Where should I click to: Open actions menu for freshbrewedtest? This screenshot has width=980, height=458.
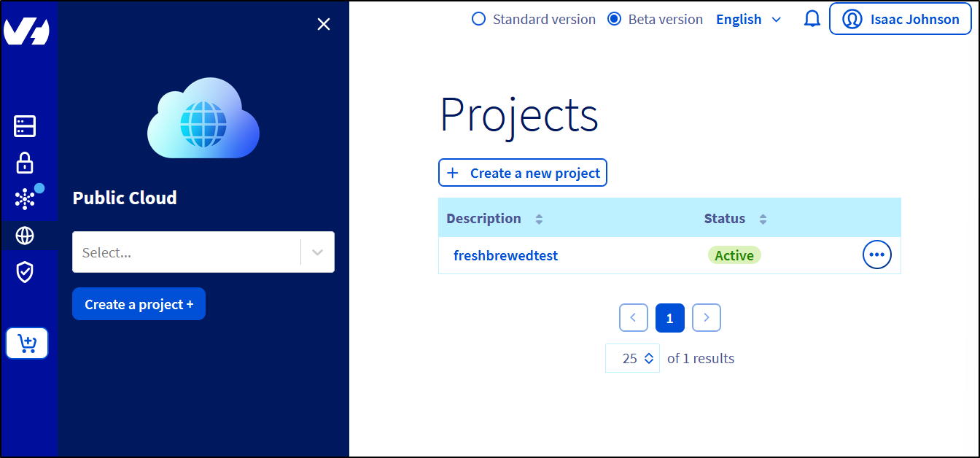[876, 255]
